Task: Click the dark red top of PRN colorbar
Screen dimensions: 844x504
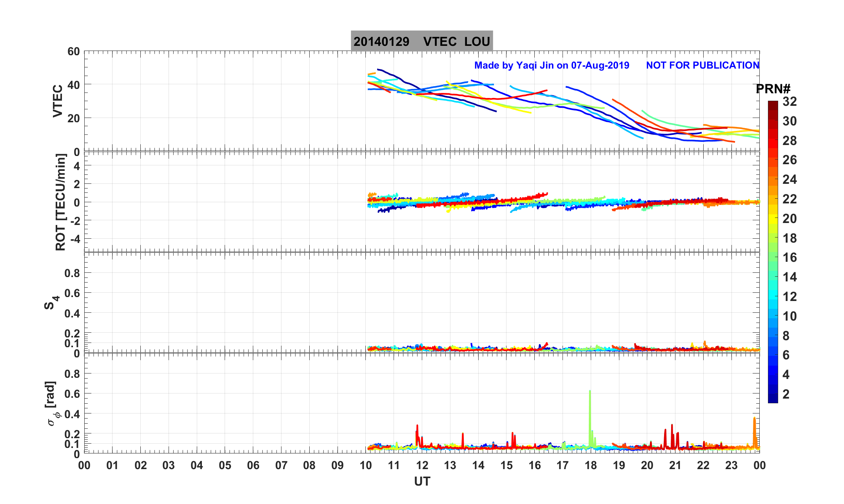Action: pos(773,104)
